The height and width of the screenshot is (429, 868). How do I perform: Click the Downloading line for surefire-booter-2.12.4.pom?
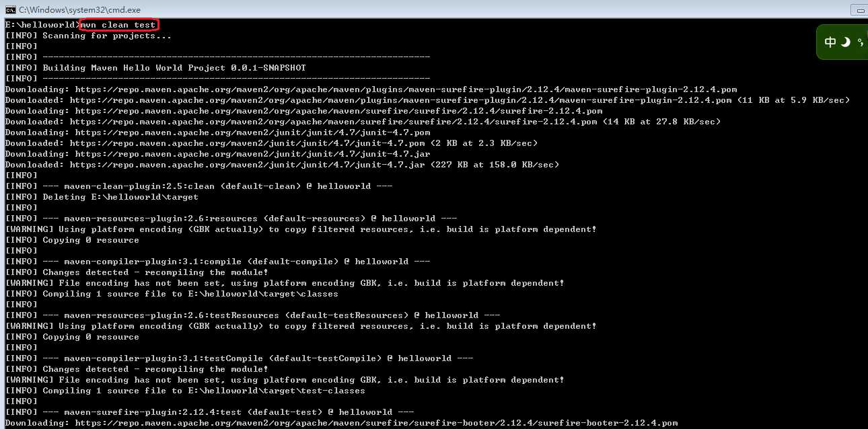341,423
